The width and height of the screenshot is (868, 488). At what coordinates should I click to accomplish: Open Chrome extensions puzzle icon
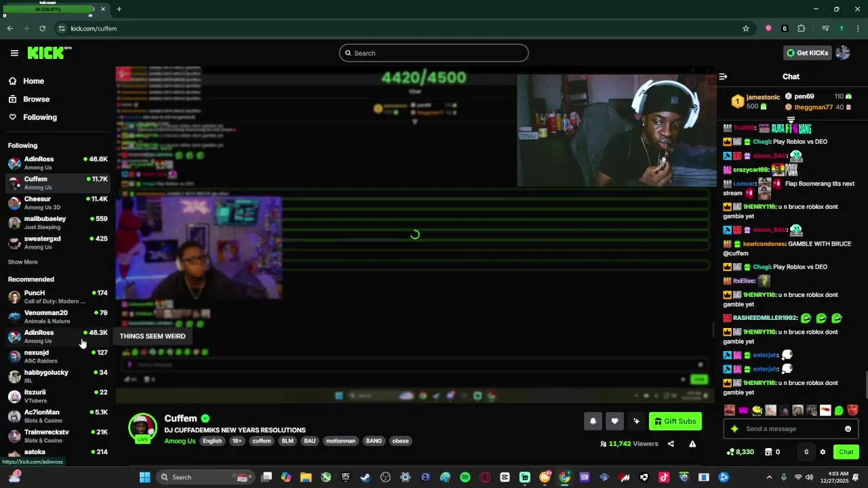coord(802,28)
